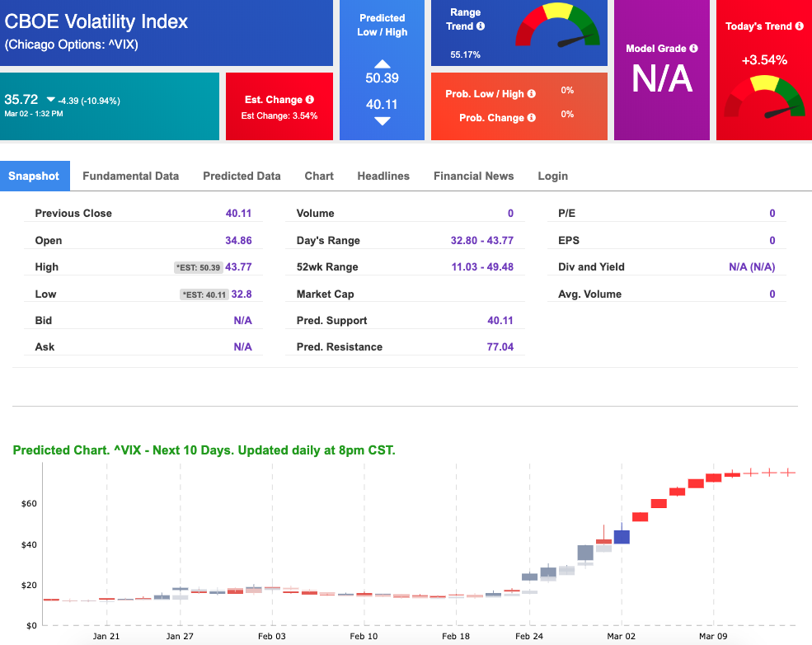Click the Mar 02 - 1:32 PM timestamp

coord(34,114)
